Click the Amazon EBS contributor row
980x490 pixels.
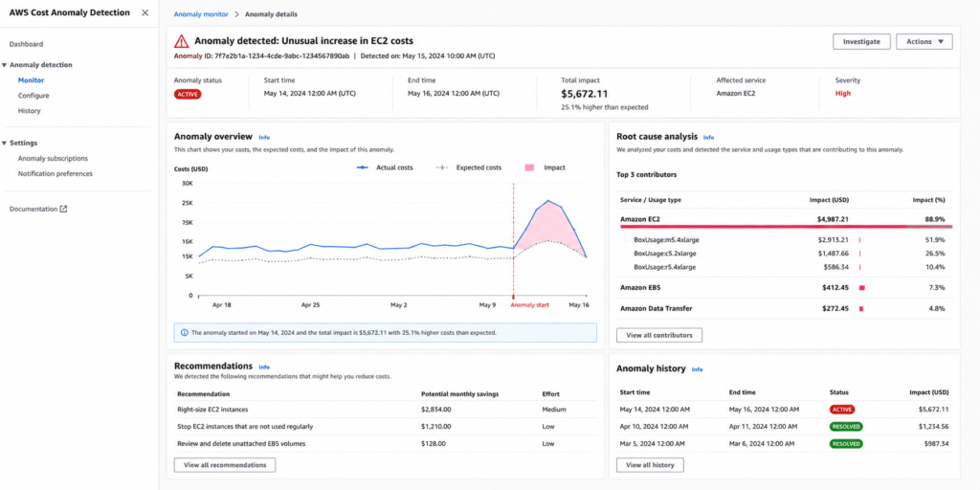(x=785, y=287)
